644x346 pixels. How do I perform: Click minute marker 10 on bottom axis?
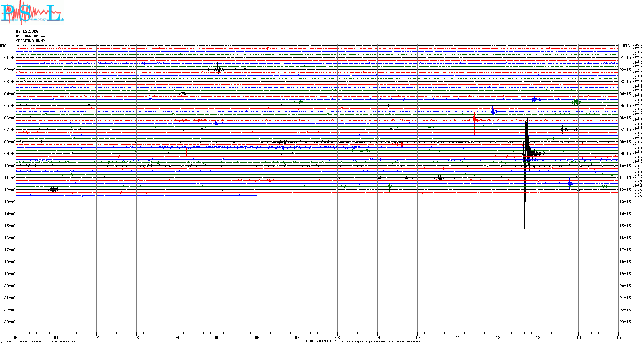coord(417,337)
